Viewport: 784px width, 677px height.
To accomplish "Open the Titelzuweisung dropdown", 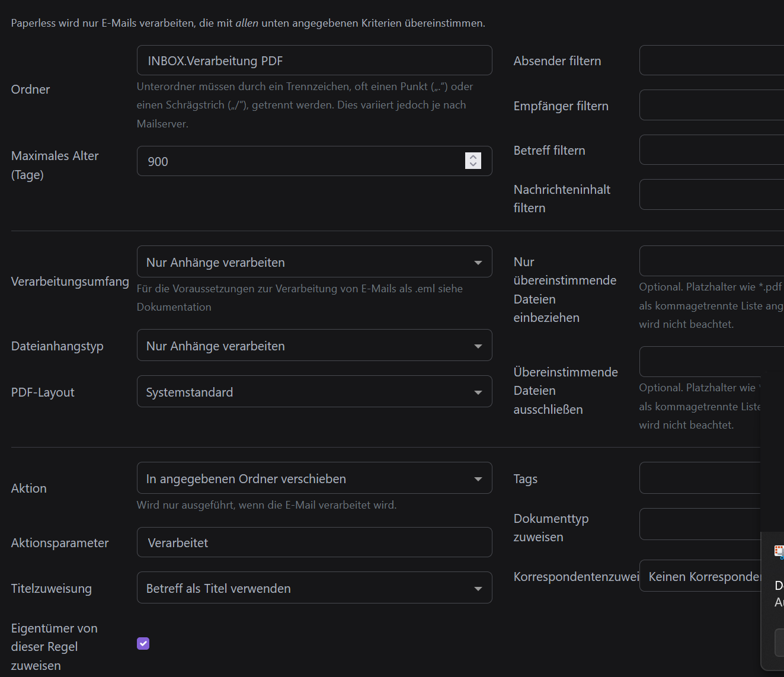I will pos(314,588).
